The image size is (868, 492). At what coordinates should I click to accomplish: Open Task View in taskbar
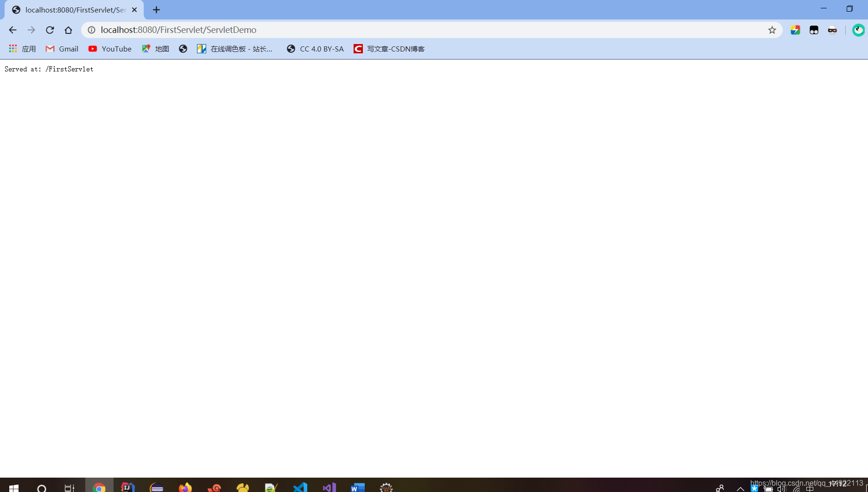[70, 488]
